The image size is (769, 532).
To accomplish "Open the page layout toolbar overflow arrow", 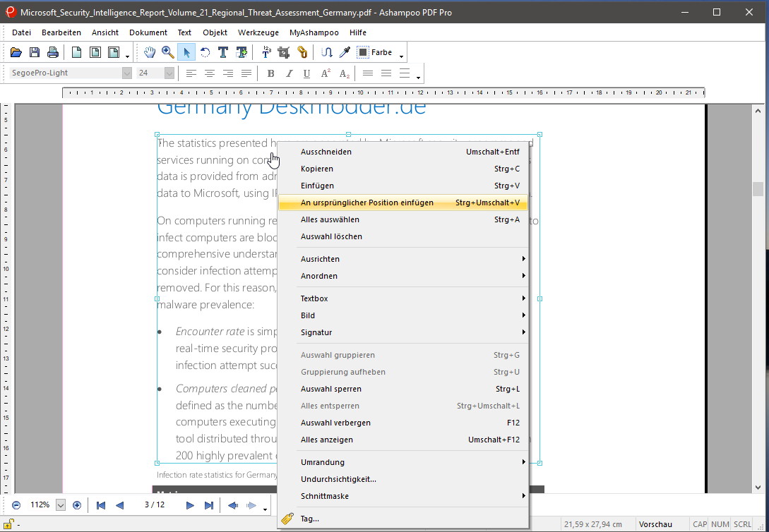I will 128,56.
